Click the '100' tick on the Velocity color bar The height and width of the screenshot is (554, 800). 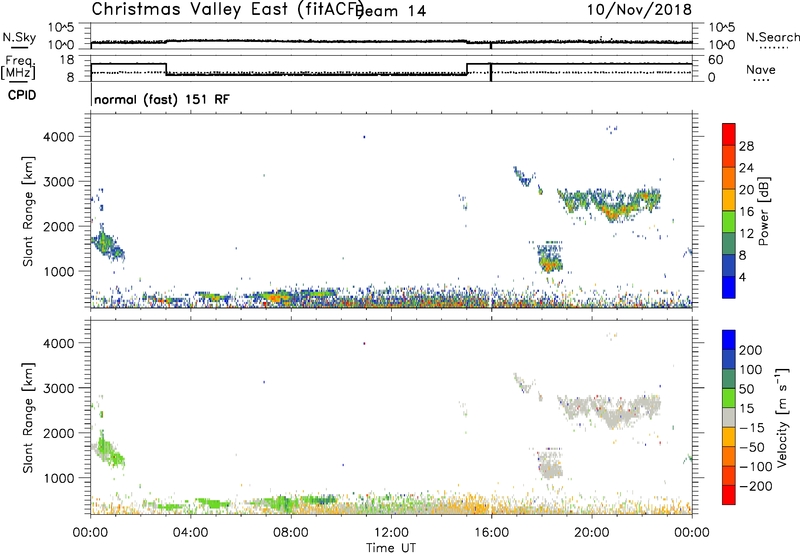point(751,369)
